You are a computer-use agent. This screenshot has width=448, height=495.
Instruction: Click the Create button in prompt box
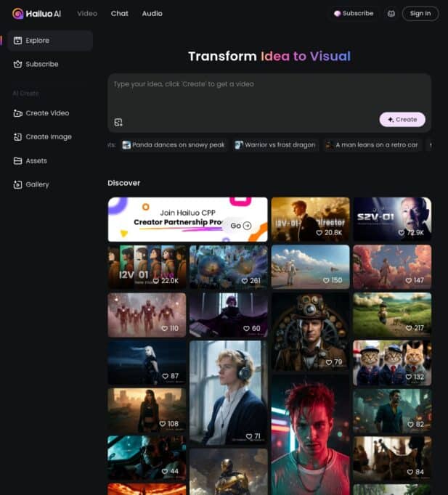(402, 120)
